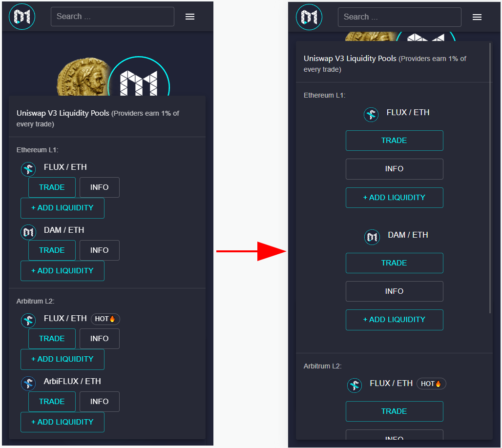Click the M logo in right screenshot header
This screenshot has width=502, height=448.
(309, 17)
